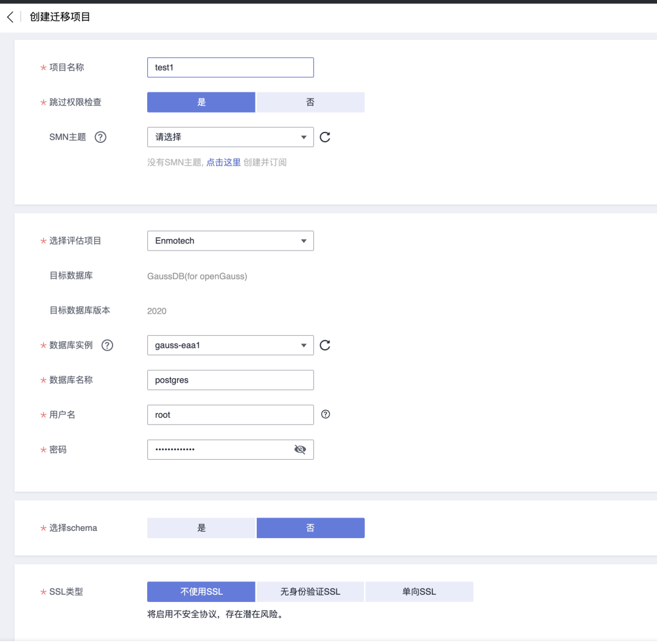Open the 数据库实例 help icon
Screen dimensions: 657x644
point(107,345)
